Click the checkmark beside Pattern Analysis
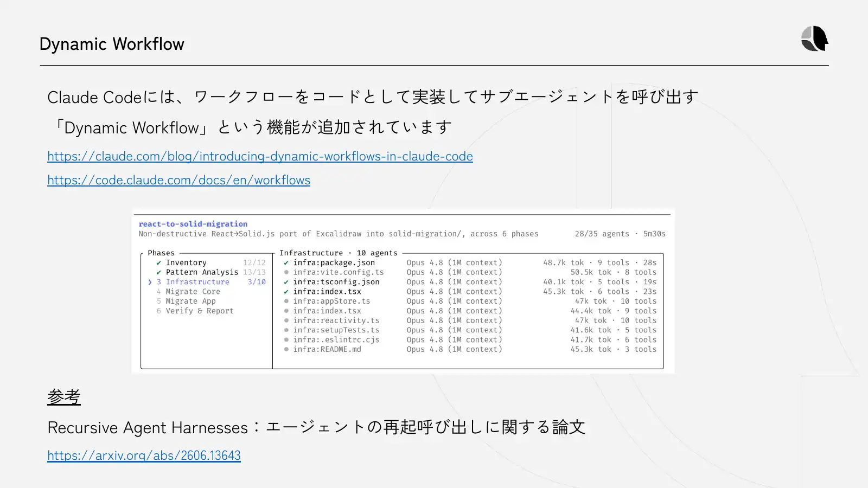Image resolution: width=868 pixels, height=488 pixels. click(158, 273)
